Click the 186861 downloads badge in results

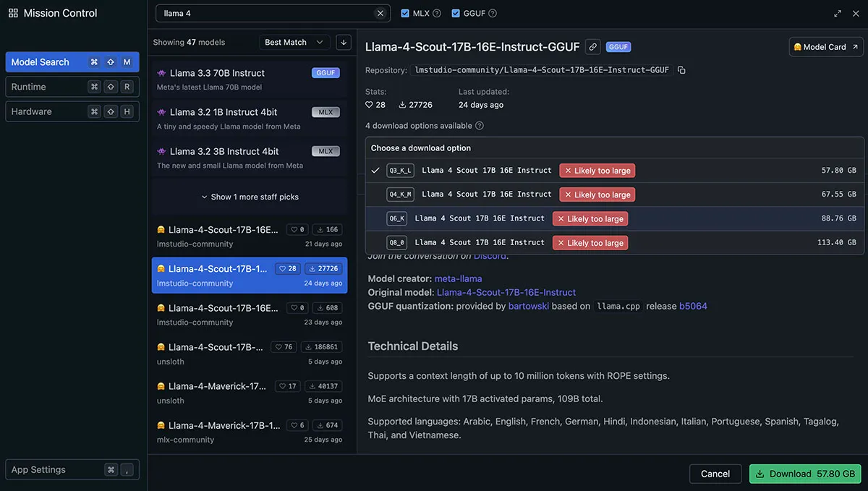coord(321,347)
